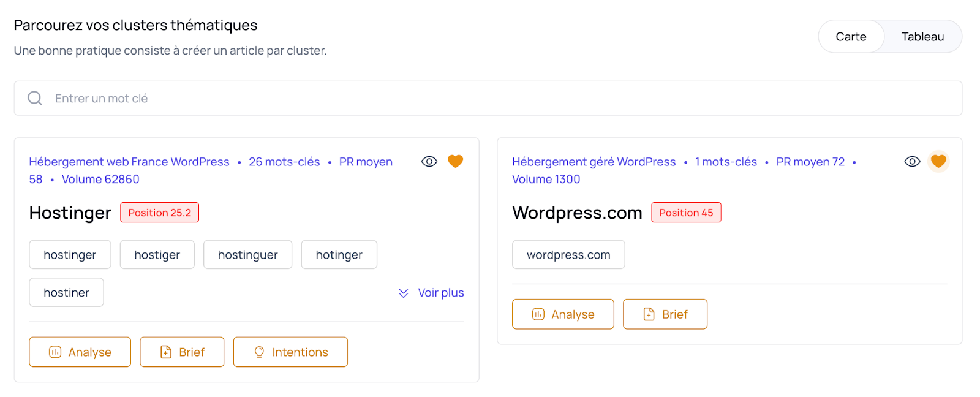The width and height of the screenshot is (980, 397).
Task: Click the wordpress.com keyword tag
Action: tap(568, 255)
